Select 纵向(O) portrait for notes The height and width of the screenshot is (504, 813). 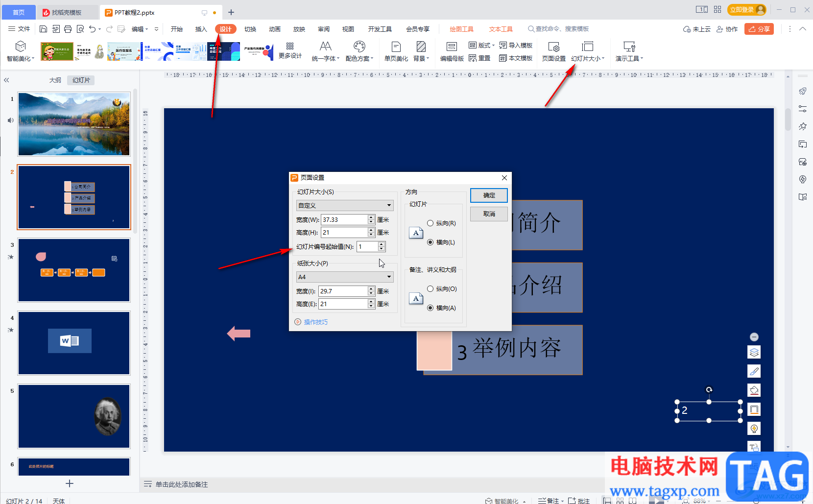(442, 288)
